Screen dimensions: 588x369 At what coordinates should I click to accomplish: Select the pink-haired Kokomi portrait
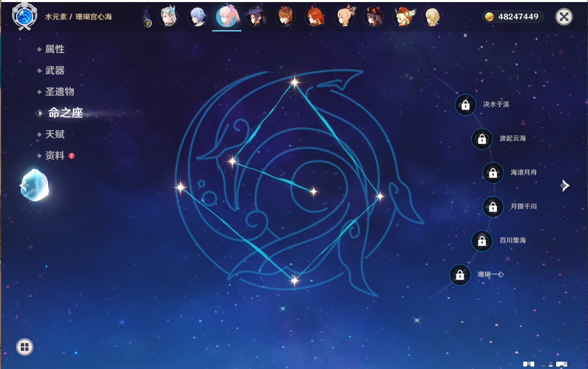coord(227,16)
